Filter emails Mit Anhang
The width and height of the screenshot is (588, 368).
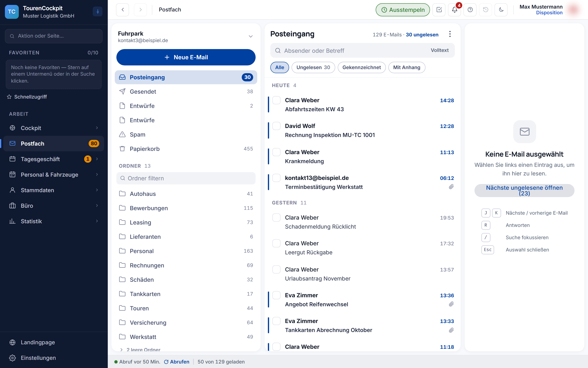point(406,67)
